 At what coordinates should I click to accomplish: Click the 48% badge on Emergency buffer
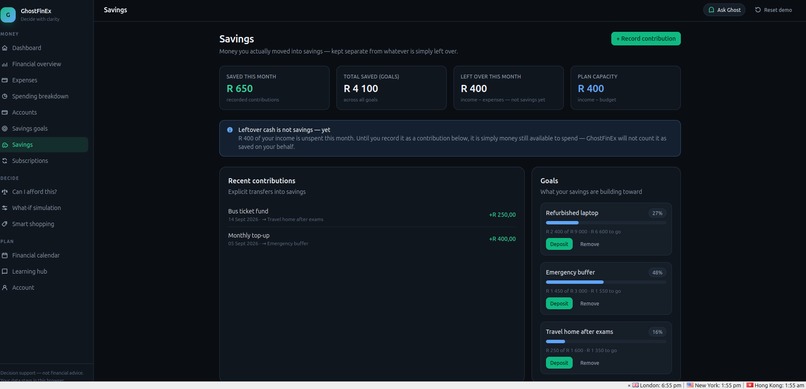point(657,272)
